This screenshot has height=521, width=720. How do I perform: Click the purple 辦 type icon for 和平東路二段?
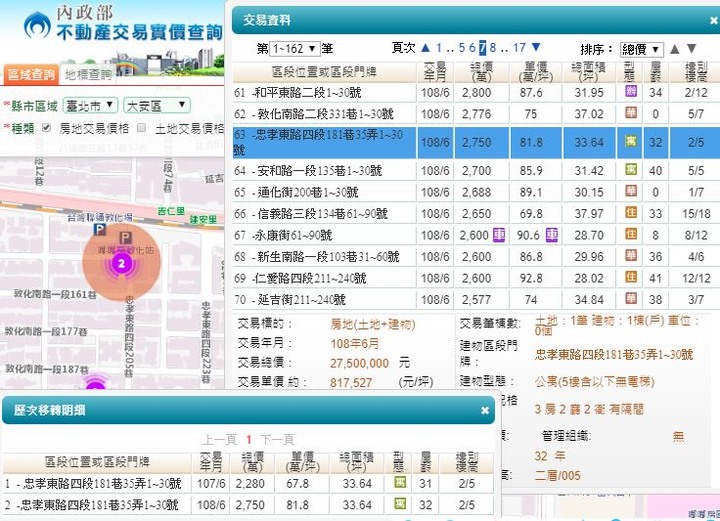pos(631,91)
